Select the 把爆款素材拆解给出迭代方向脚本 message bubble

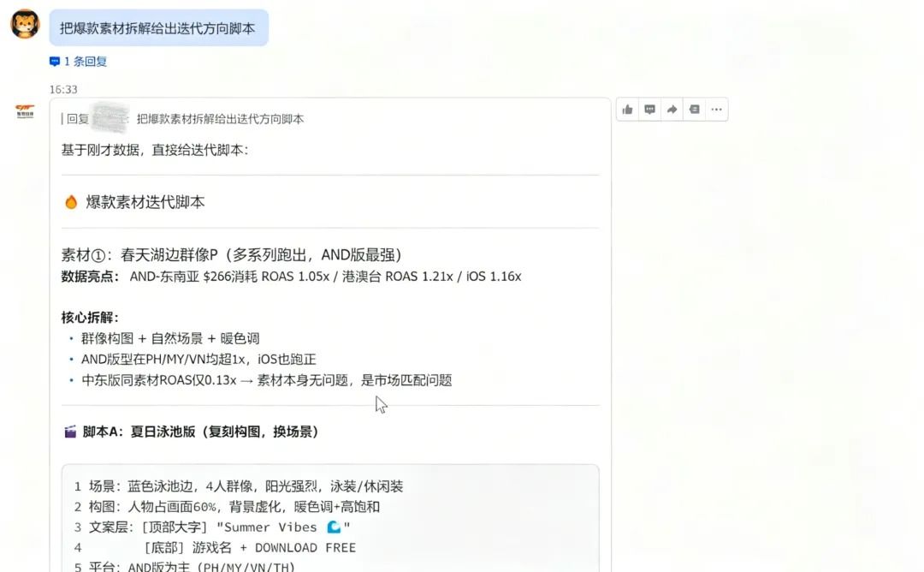(x=158, y=27)
